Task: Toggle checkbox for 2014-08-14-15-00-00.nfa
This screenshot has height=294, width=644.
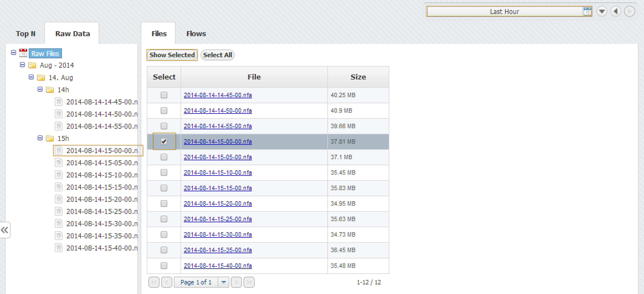Action: tap(164, 141)
